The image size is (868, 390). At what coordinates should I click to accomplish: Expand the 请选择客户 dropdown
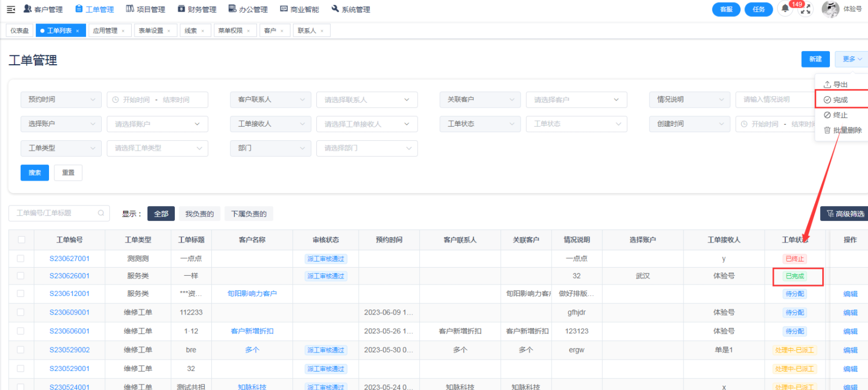577,100
